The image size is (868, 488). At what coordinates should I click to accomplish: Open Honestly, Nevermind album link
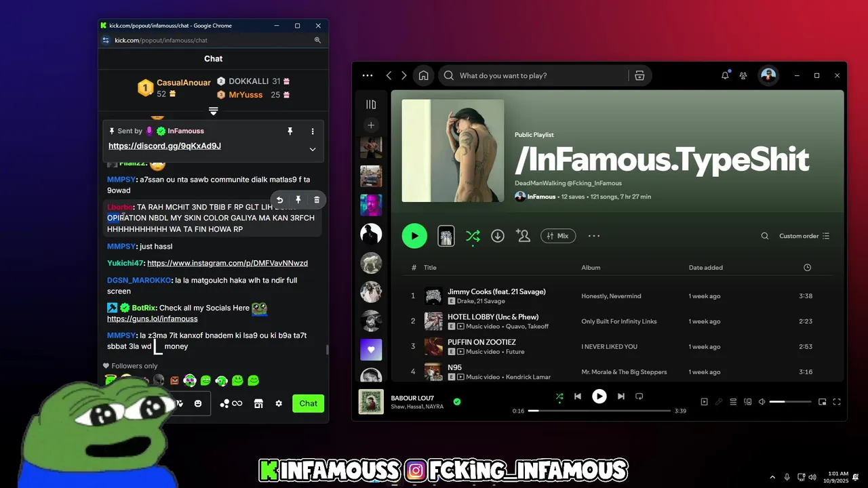pyautogui.click(x=611, y=296)
